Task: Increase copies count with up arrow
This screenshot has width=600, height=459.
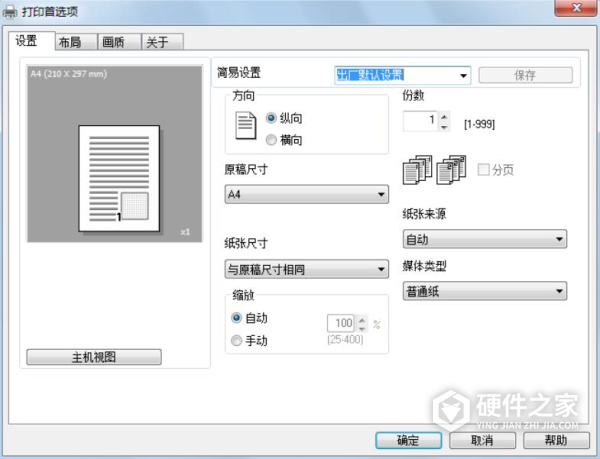Action: point(444,117)
